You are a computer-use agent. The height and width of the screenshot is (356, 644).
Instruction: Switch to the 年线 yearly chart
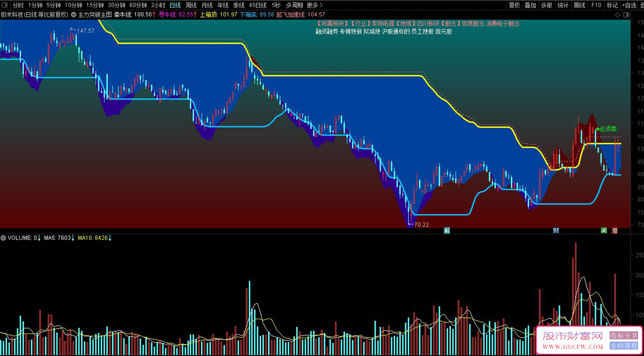tap(223, 5)
